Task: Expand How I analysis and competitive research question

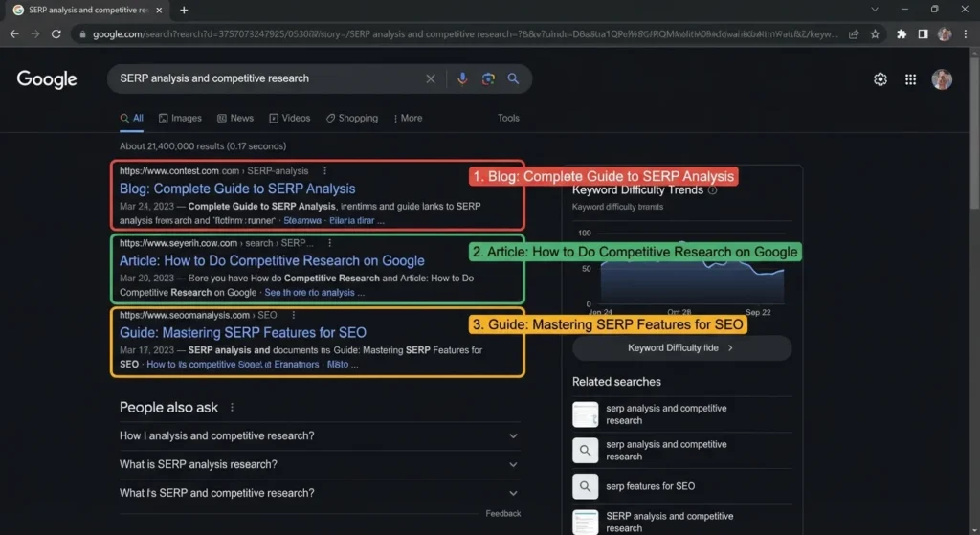Action: (x=320, y=435)
